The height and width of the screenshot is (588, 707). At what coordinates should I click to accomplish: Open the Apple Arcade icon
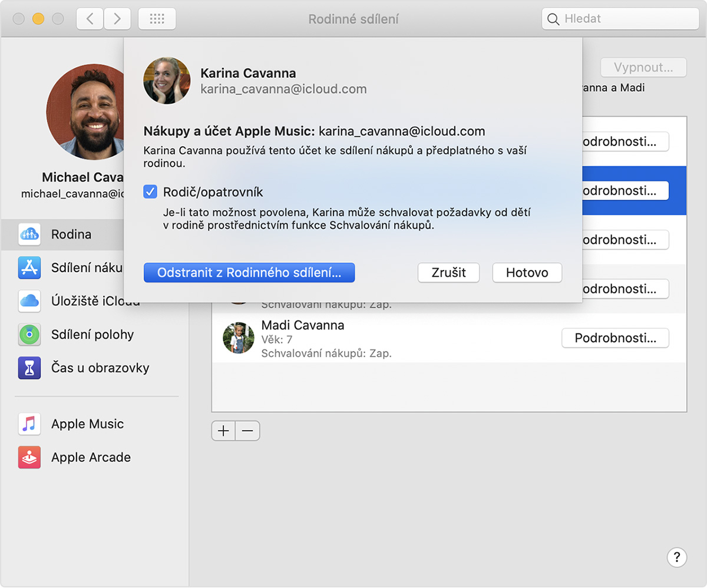click(x=29, y=458)
